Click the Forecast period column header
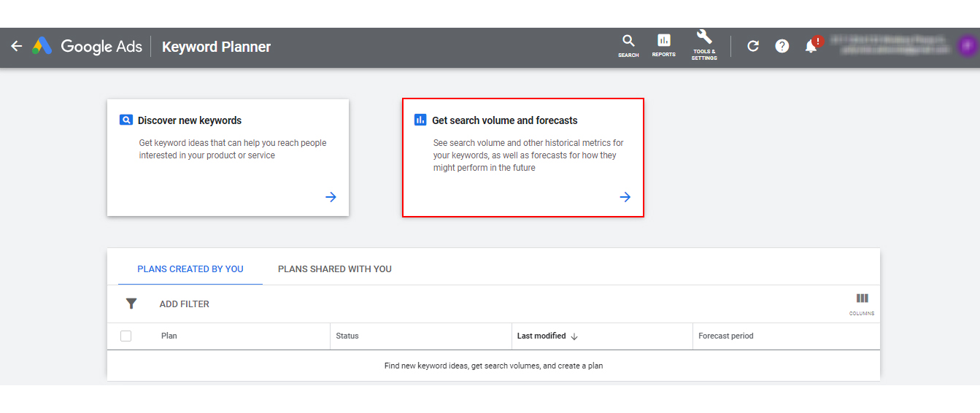Viewport: 980px width, 413px height. 726,336
